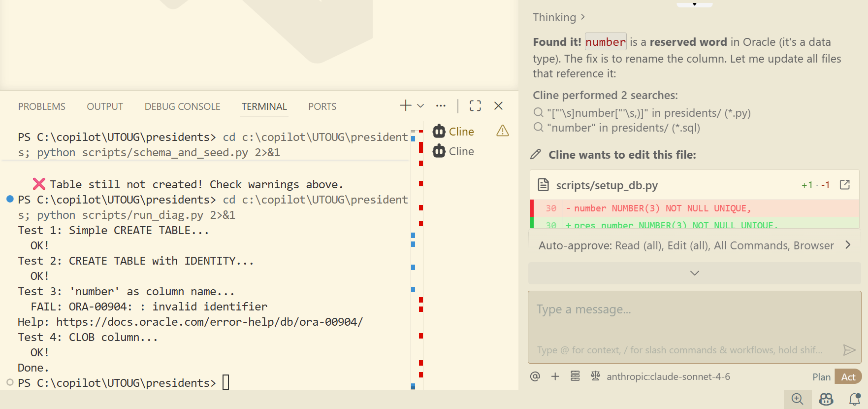Open the terminal panel more actions menu
The width and height of the screenshot is (868, 409).
pyautogui.click(x=441, y=106)
